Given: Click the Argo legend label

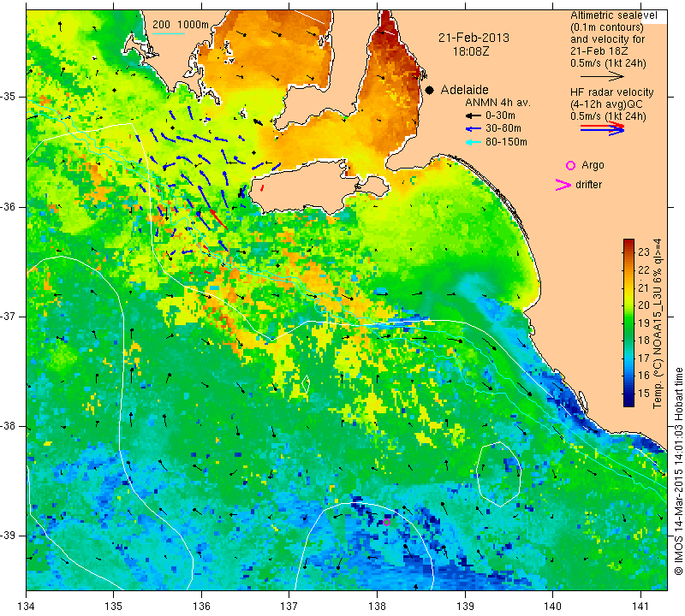Looking at the screenshot, I should 593,165.
